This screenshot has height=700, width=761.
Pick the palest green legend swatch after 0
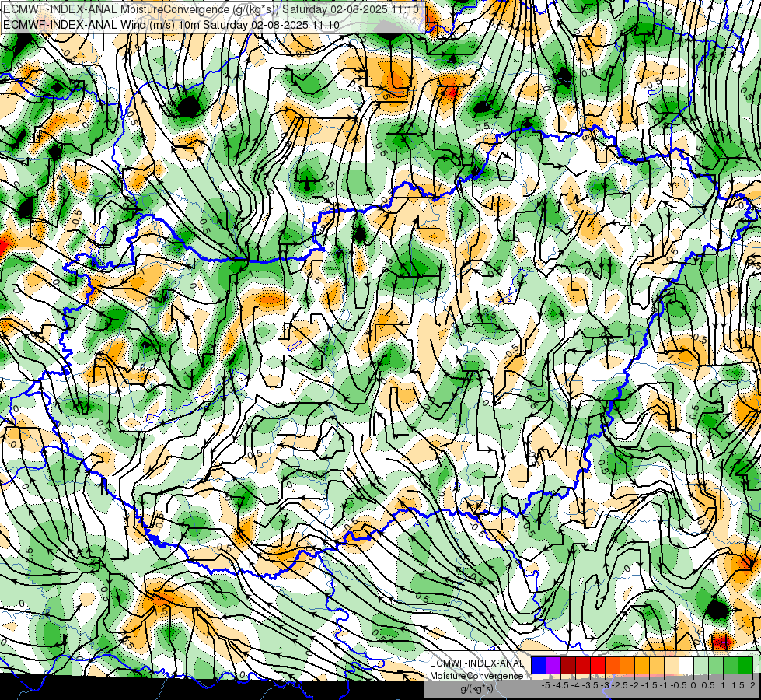[x=701, y=665]
